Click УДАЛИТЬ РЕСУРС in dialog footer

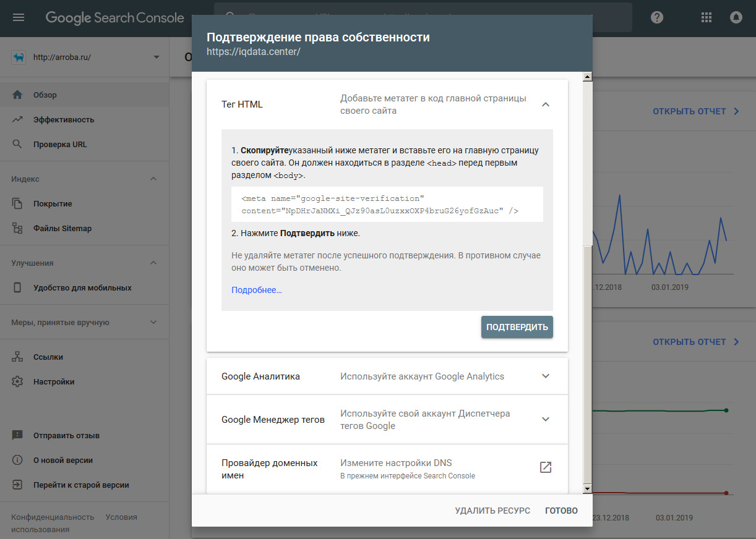pos(492,511)
